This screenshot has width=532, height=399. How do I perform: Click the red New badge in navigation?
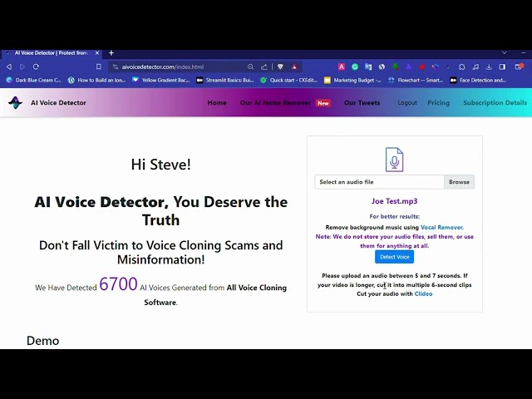(x=323, y=103)
